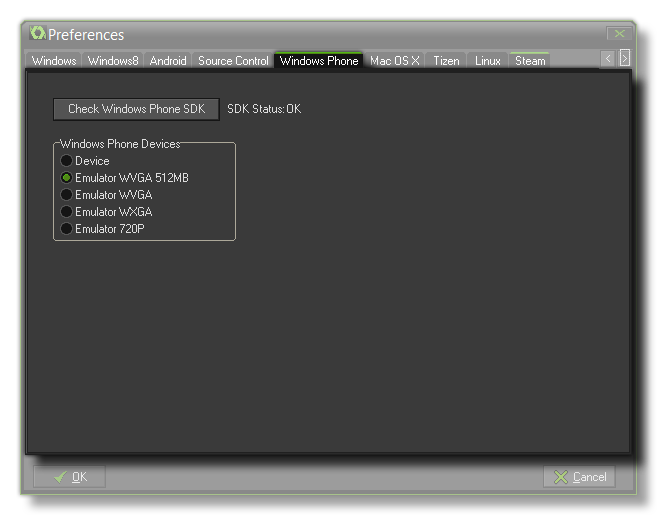Select Emulator 720P device

pyautogui.click(x=67, y=229)
